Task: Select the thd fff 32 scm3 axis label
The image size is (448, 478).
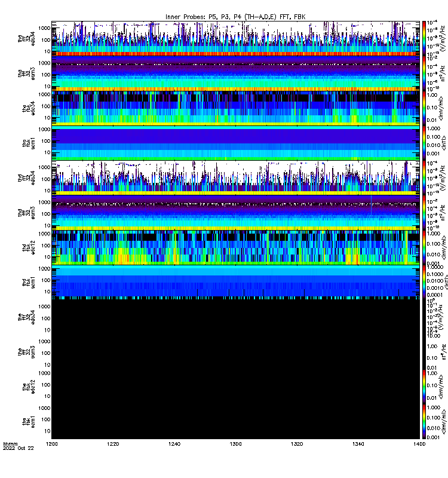Action: (x=26, y=213)
